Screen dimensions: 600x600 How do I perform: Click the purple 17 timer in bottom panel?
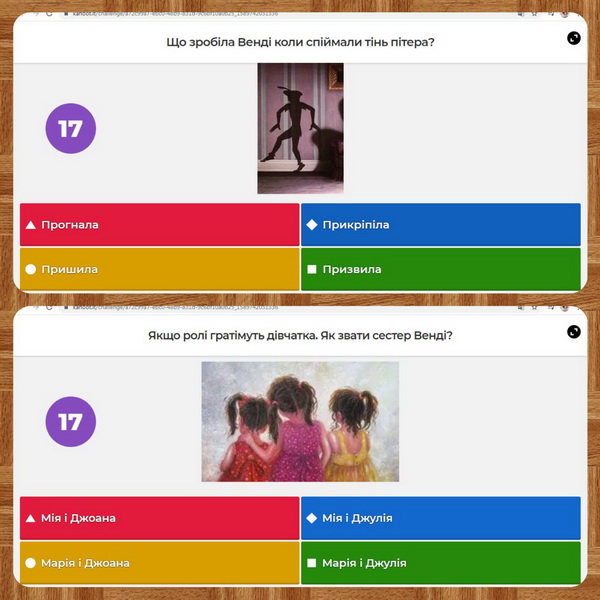[x=71, y=422]
